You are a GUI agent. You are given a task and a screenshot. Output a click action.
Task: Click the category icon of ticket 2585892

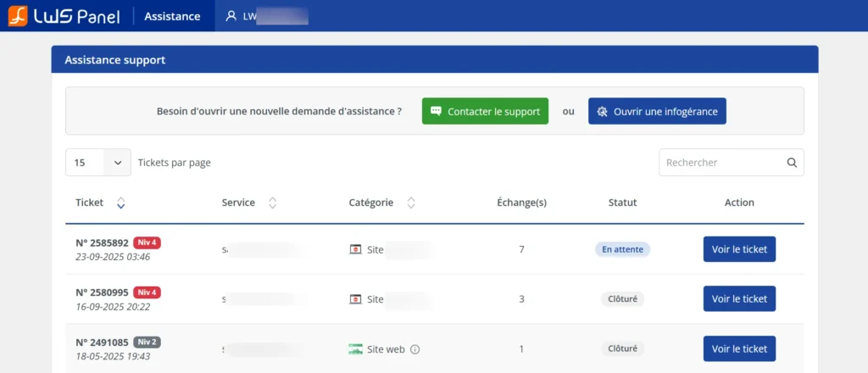[355, 249]
